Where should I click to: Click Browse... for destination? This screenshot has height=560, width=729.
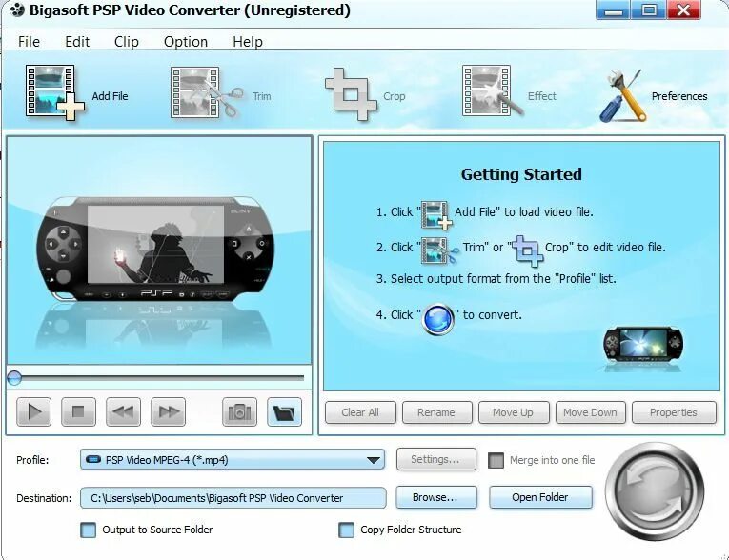coord(436,497)
